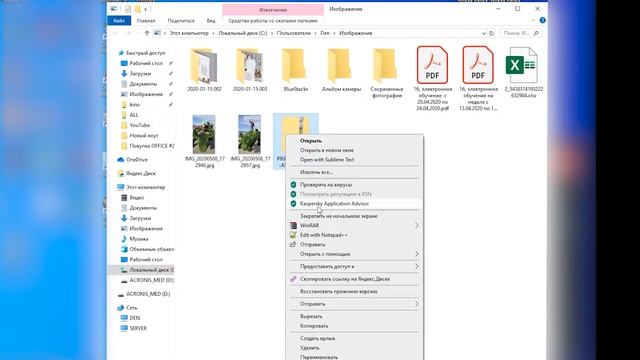Viewport: 640px width, 360px height.
Task: Open OneDrive in navigation pane
Action: [x=136, y=160]
